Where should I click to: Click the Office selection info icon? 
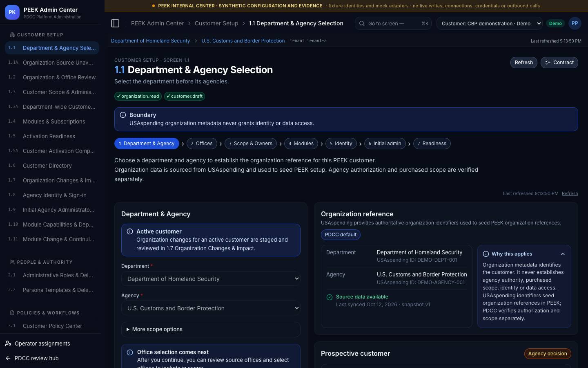(x=130, y=352)
